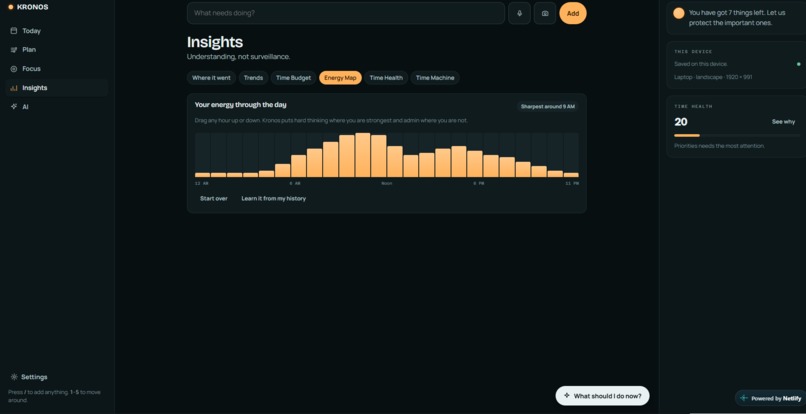The image size is (806, 414).
Task: Open the AI section
Action: click(x=57, y=107)
